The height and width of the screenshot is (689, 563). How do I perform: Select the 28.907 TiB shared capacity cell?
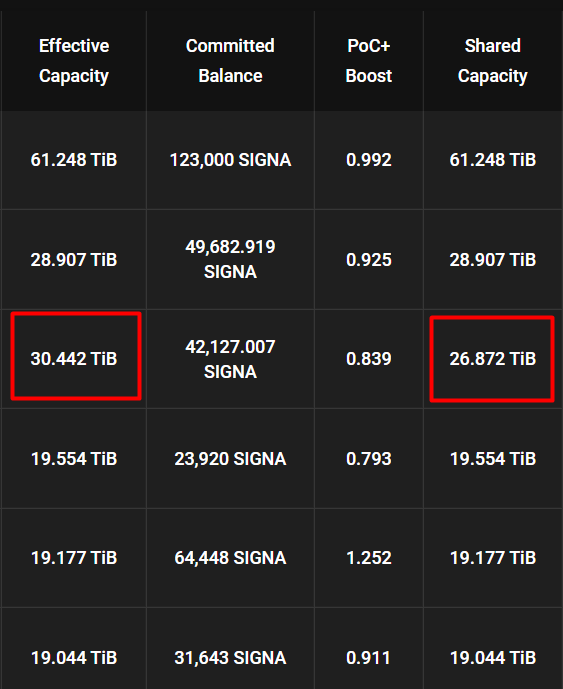493,260
